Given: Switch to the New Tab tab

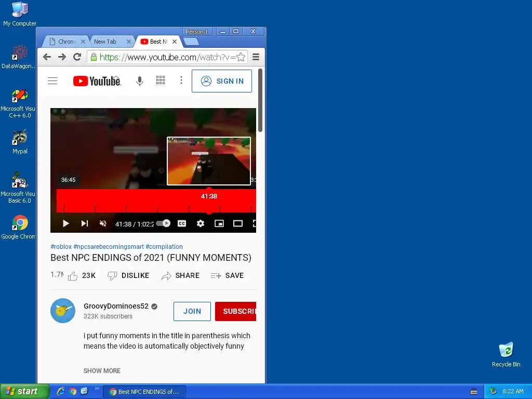Looking at the screenshot, I should point(109,42).
